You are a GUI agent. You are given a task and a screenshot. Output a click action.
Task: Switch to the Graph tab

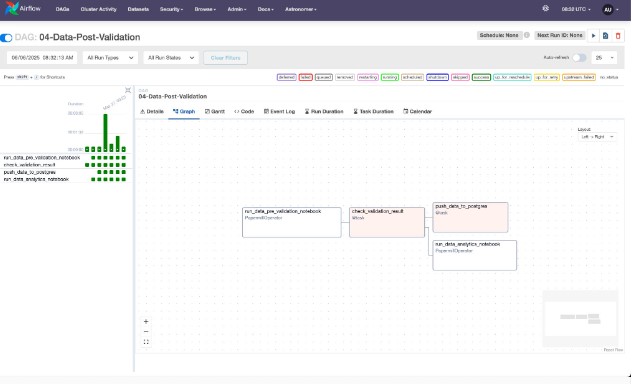(x=184, y=112)
